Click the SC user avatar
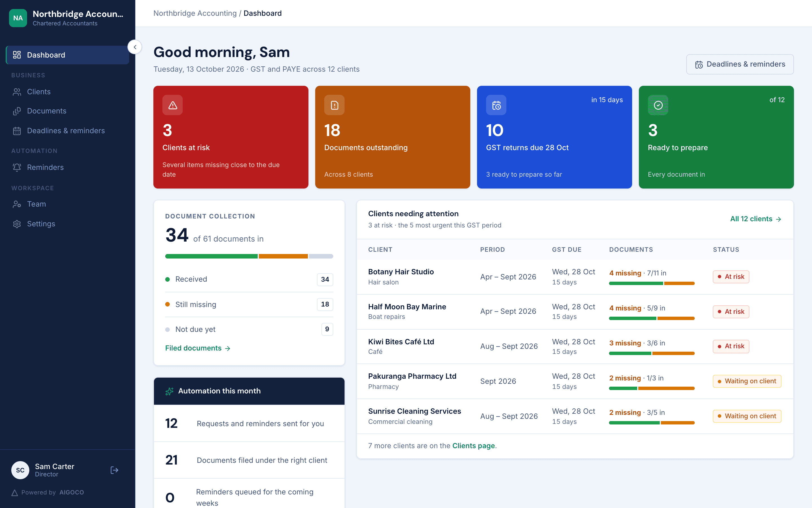This screenshot has width=812, height=508. point(20,470)
